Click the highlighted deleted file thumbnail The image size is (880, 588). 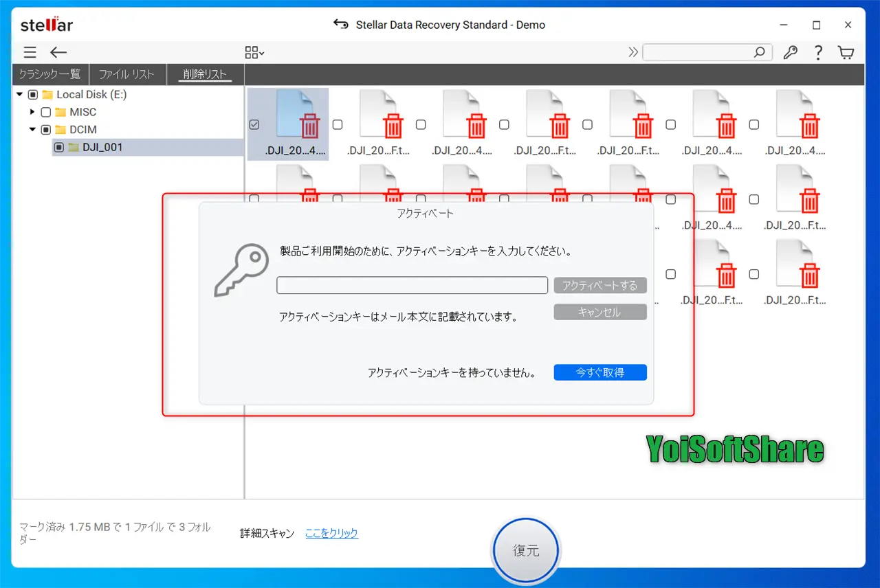(x=298, y=113)
